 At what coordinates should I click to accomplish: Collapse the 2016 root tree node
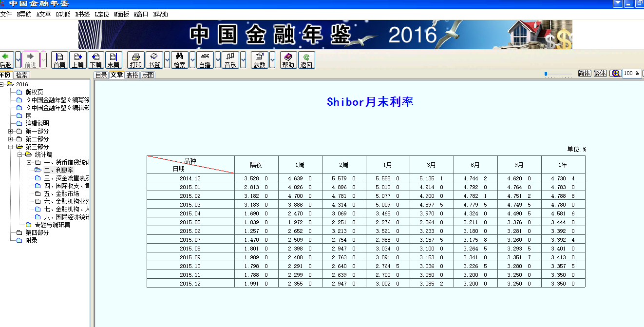tap(2, 84)
